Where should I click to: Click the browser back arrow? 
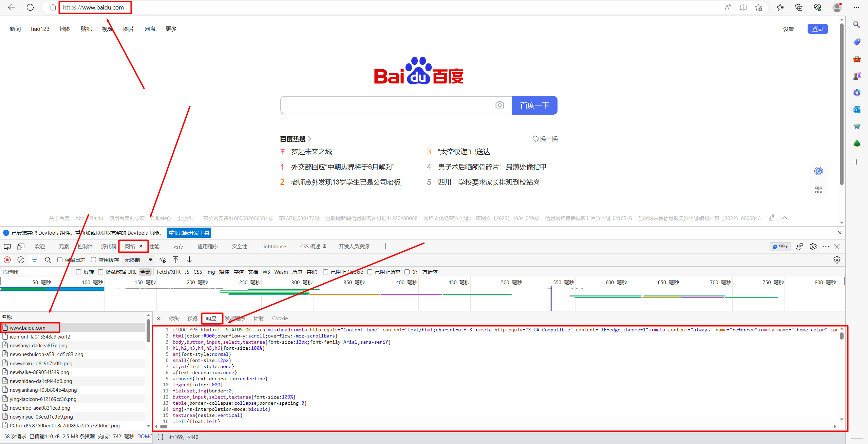12,7
